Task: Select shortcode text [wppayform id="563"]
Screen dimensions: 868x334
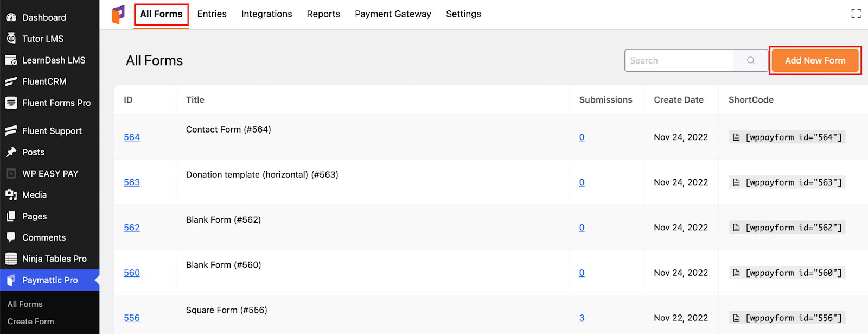Action: click(x=794, y=182)
